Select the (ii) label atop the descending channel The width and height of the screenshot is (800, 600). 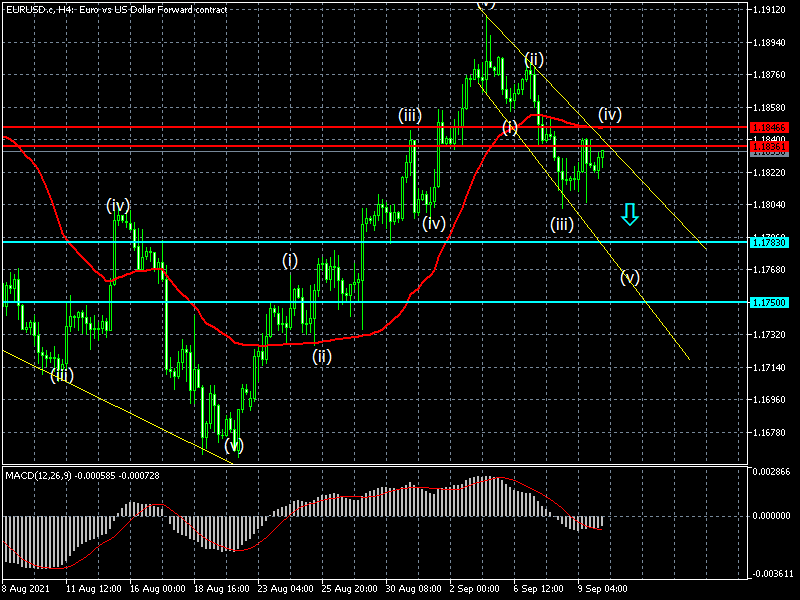(534, 59)
